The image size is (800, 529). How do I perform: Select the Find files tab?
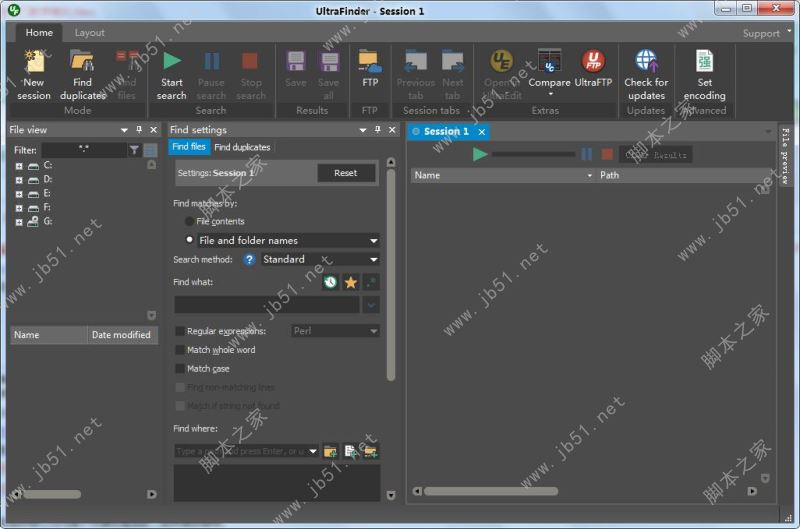pyautogui.click(x=188, y=147)
